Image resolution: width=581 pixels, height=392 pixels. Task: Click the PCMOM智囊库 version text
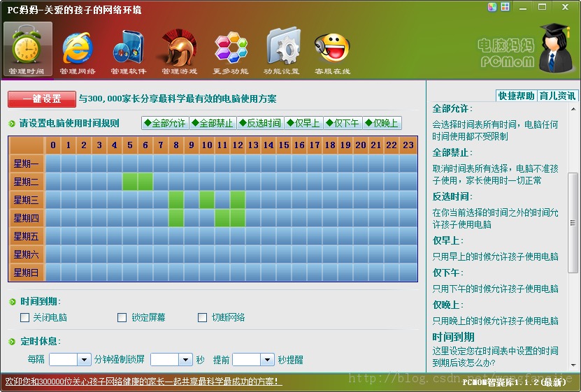(x=515, y=382)
